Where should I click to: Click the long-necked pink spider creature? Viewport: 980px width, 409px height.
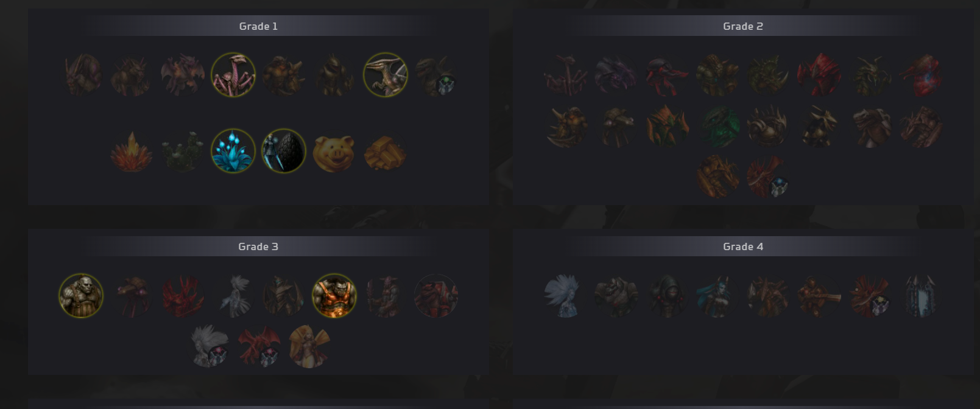point(233,75)
